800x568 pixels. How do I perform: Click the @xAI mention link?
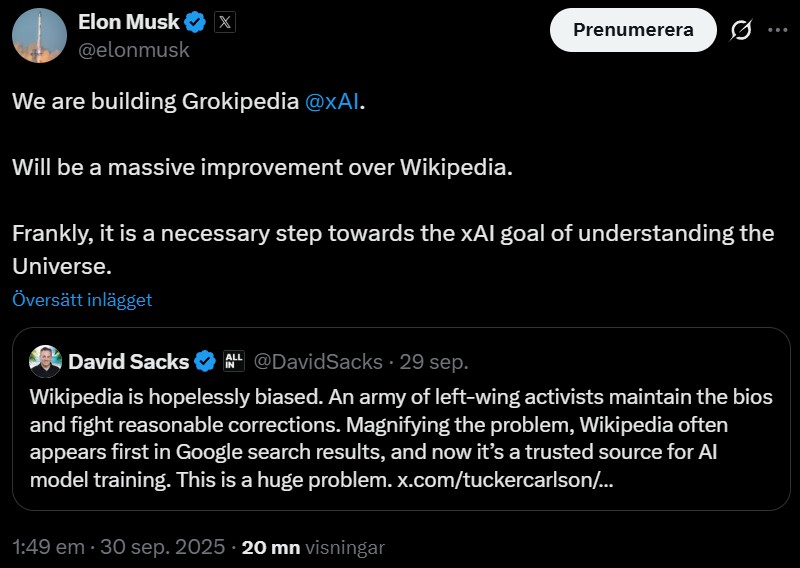click(331, 103)
